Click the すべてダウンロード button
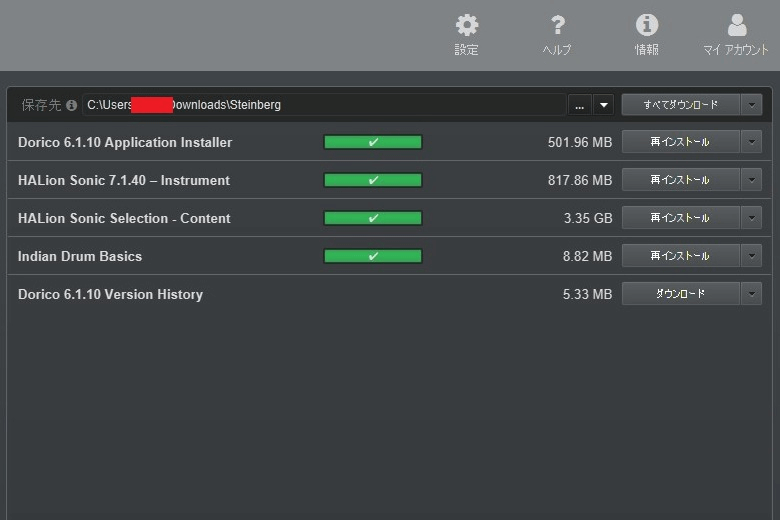The image size is (780, 520). [x=680, y=105]
